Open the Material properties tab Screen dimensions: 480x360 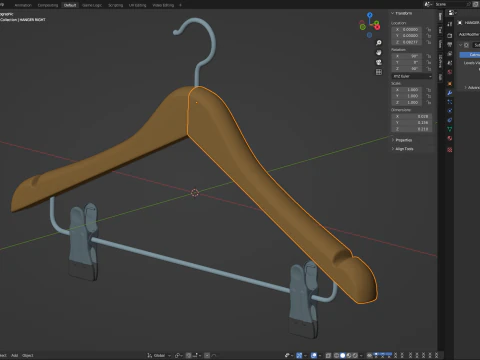450,138
